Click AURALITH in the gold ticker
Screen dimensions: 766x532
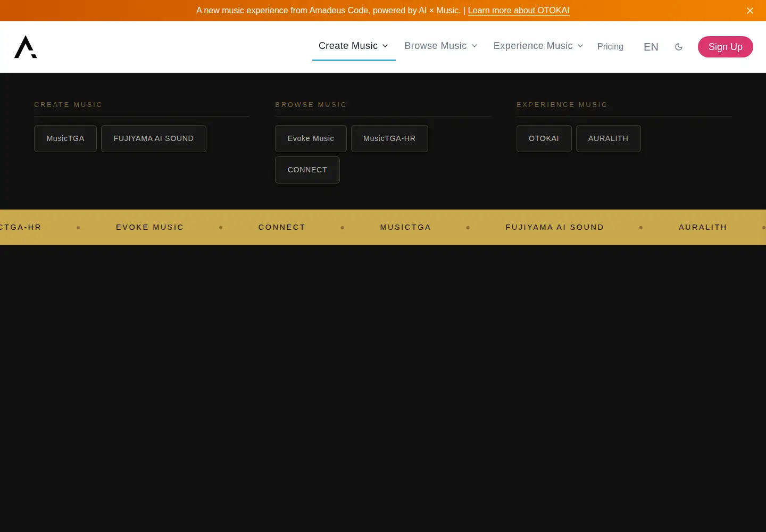703,227
